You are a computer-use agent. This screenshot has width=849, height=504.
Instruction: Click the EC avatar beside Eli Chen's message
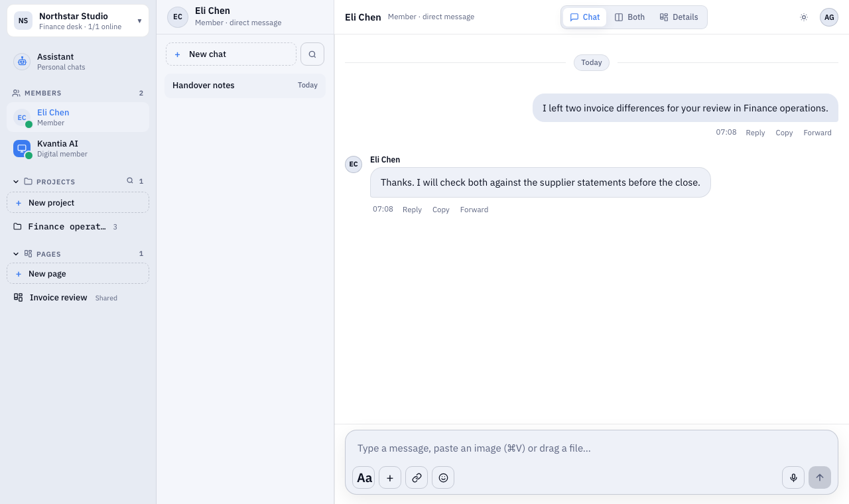(x=354, y=164)
